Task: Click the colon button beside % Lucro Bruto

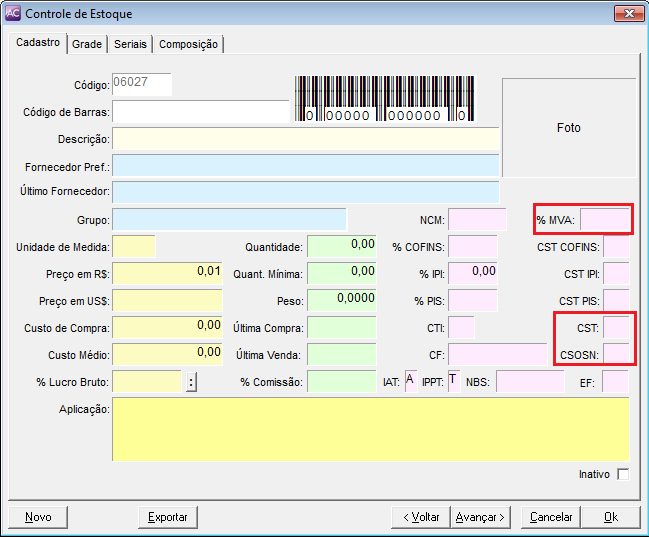Action: coord(191,382)
